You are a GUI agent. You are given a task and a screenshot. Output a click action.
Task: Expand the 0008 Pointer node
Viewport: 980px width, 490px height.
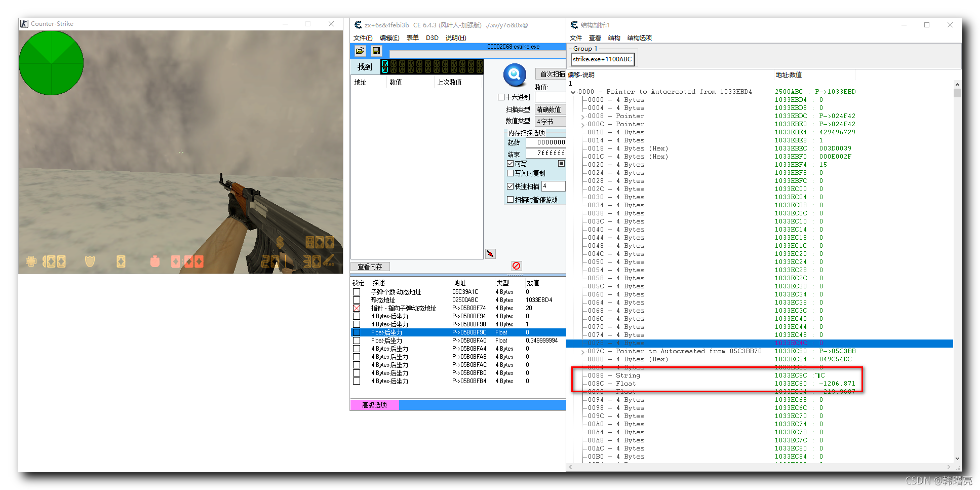582,117
